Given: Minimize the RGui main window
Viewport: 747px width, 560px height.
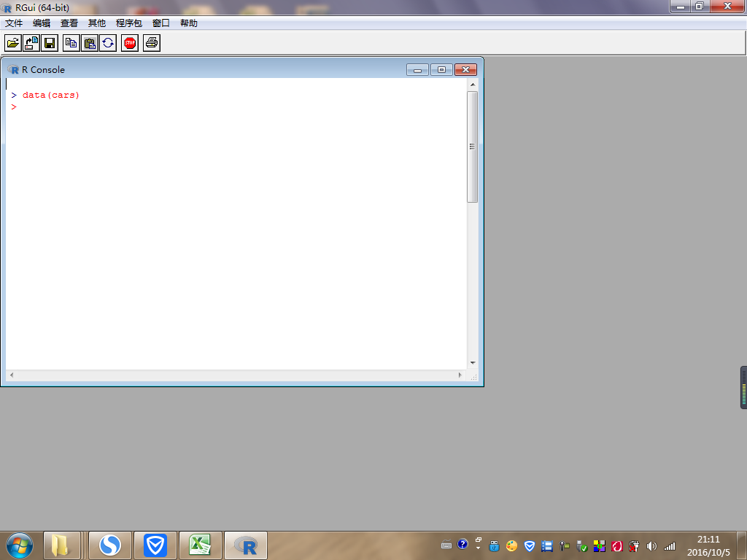Looking at the screenshot, I should [x=681, y=7].
